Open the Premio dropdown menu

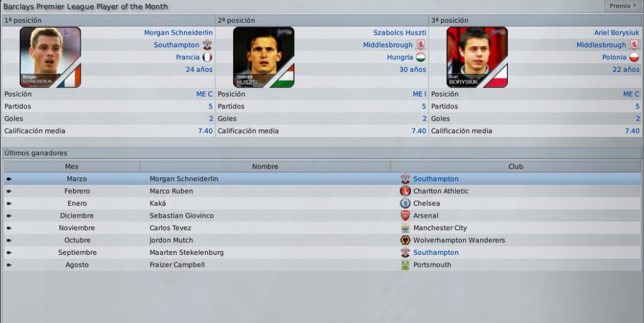point(623,6)
